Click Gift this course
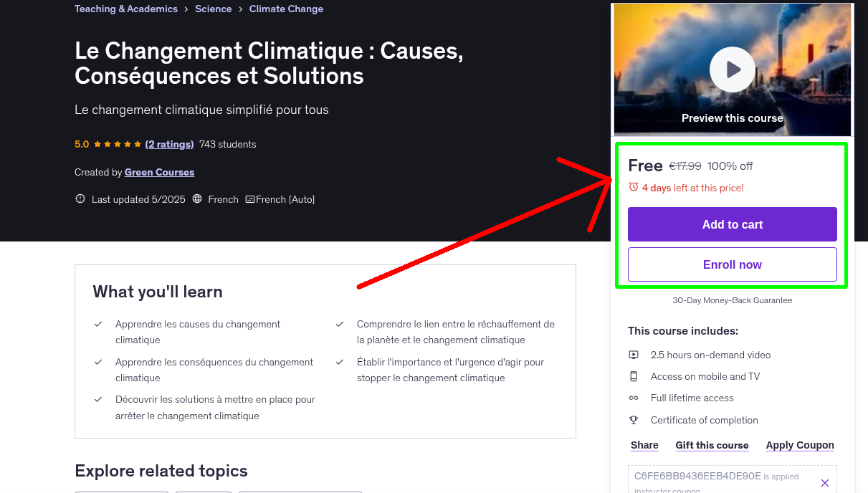 [x=712, y=445]
